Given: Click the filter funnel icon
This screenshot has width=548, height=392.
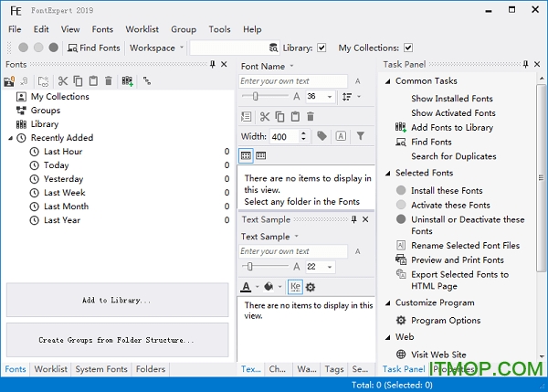Looking at the screenshot, I should click(x=361, y=136).
